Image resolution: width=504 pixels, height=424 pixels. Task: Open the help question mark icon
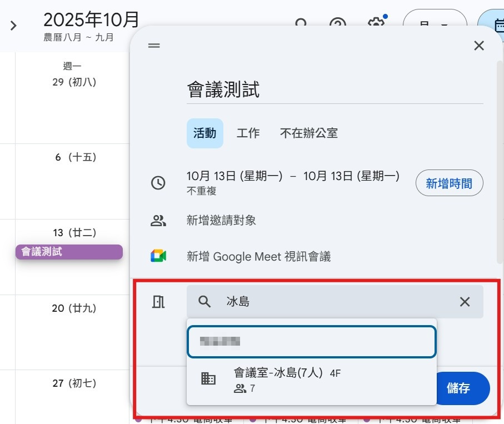coord(338,21)
